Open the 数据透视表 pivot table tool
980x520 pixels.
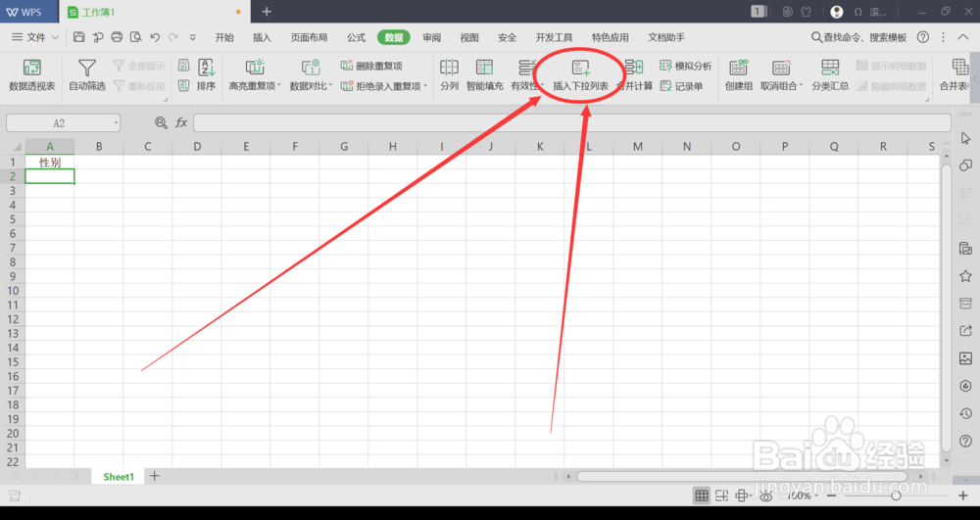[x=32, y=74]
